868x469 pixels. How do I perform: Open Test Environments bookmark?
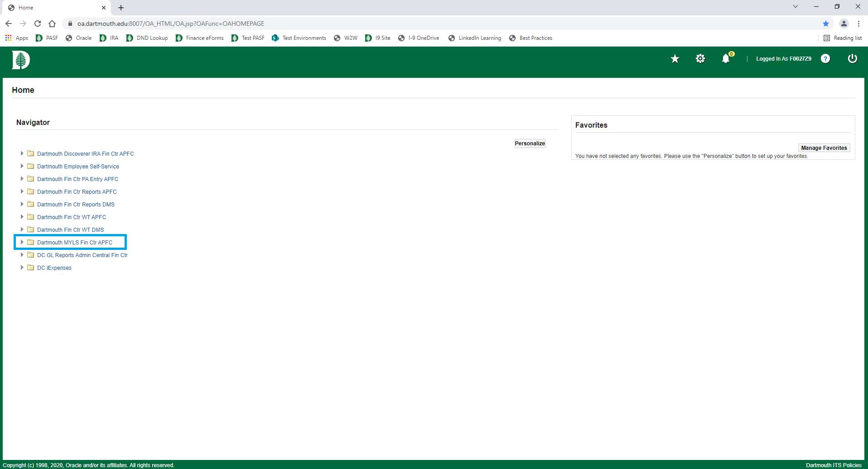[x=299, y=38]
